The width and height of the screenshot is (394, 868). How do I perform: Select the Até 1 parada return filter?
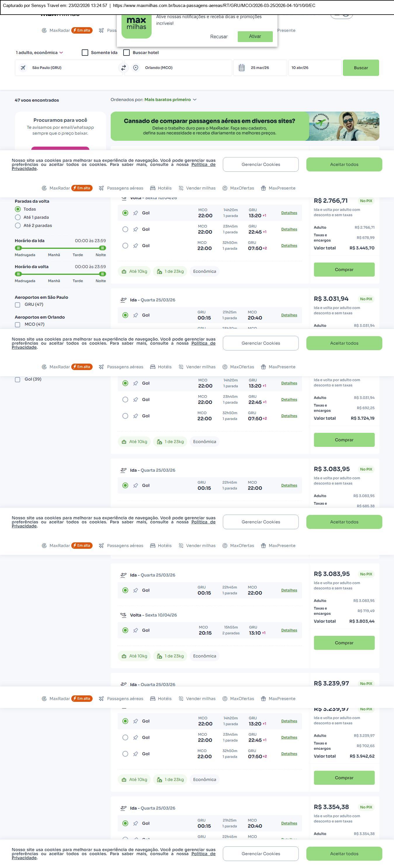[x=18, y=217]
